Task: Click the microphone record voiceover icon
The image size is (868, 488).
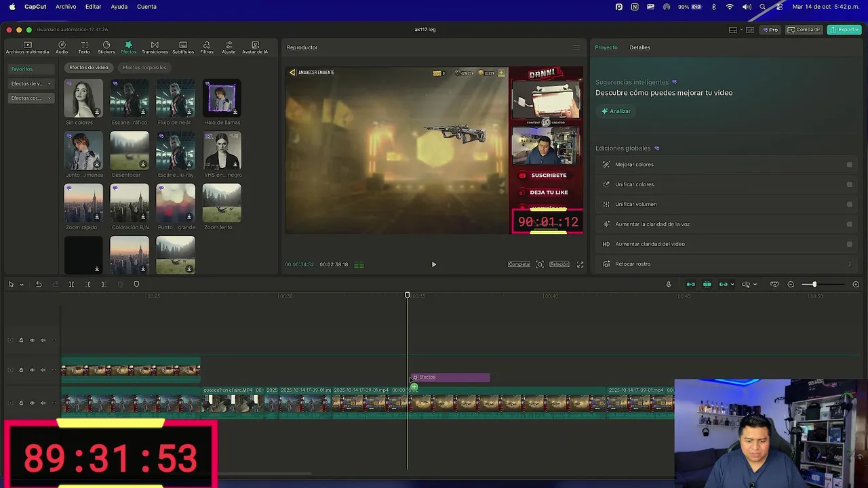Action: coord(669,285)
